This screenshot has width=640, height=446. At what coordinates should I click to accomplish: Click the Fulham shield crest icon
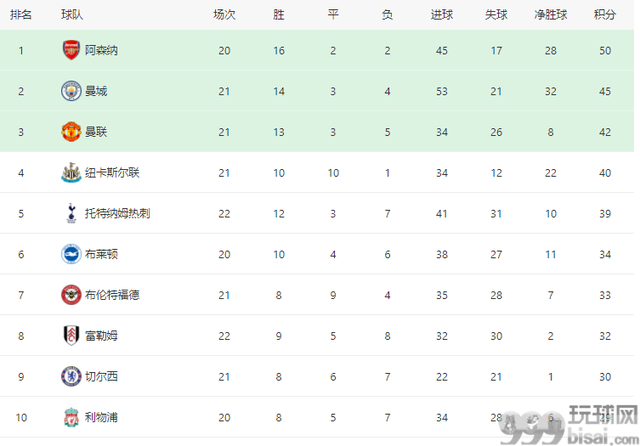(x=71, y=336)
